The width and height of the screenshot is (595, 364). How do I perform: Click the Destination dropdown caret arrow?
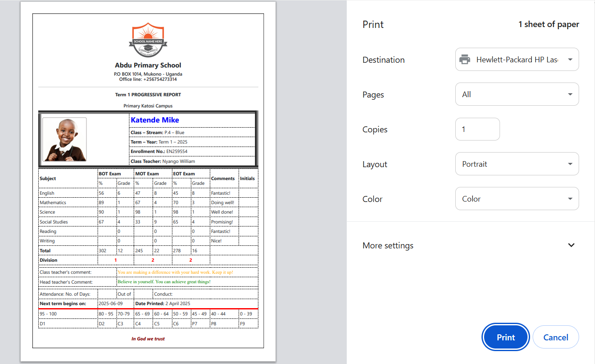[570, 60]
